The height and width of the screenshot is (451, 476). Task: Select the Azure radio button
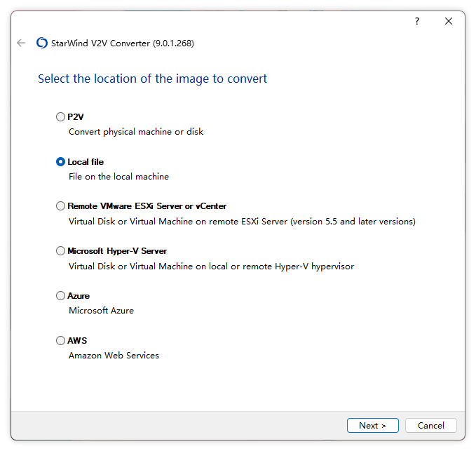pos(60,296)
